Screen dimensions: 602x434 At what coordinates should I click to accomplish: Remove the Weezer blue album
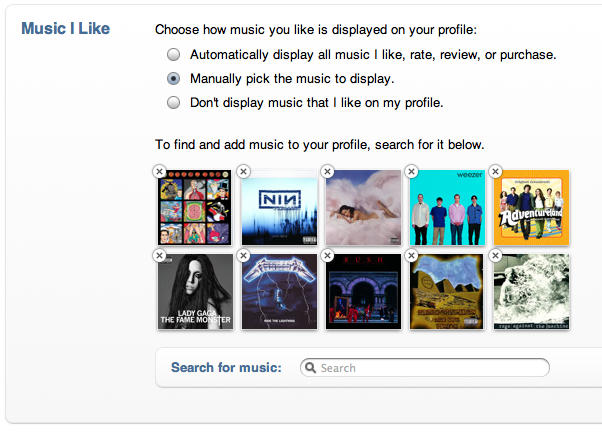click(412, 172)
